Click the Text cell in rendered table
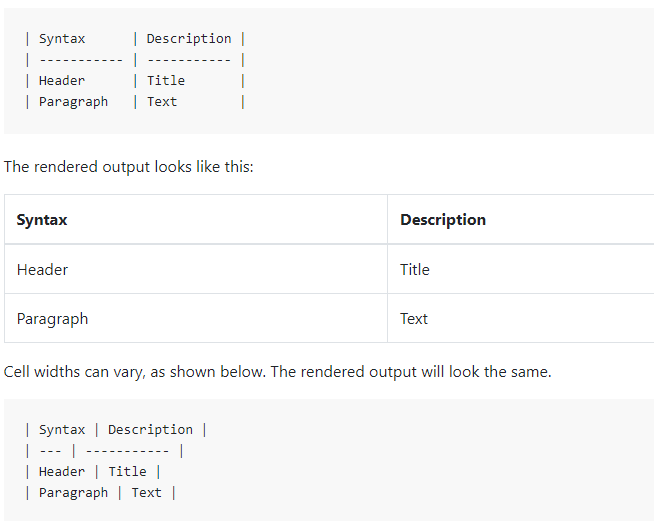 click(414, 319)
